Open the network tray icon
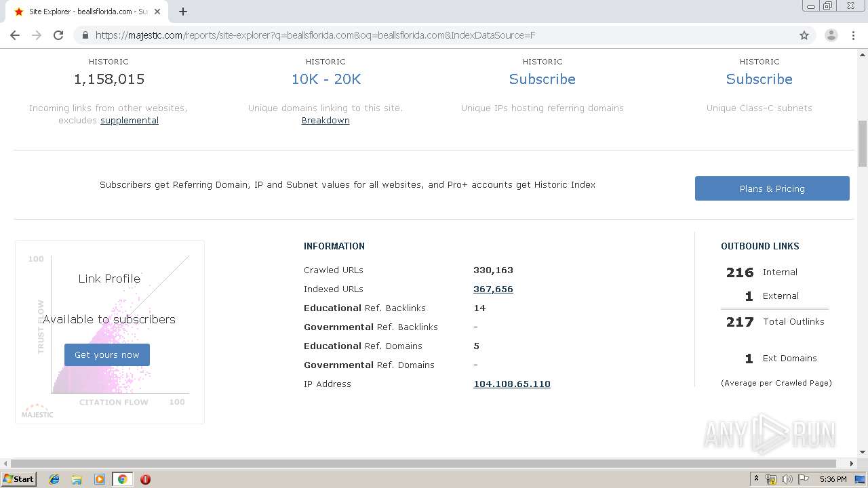Viewport: 868px width, 488px height. (771, 479)
